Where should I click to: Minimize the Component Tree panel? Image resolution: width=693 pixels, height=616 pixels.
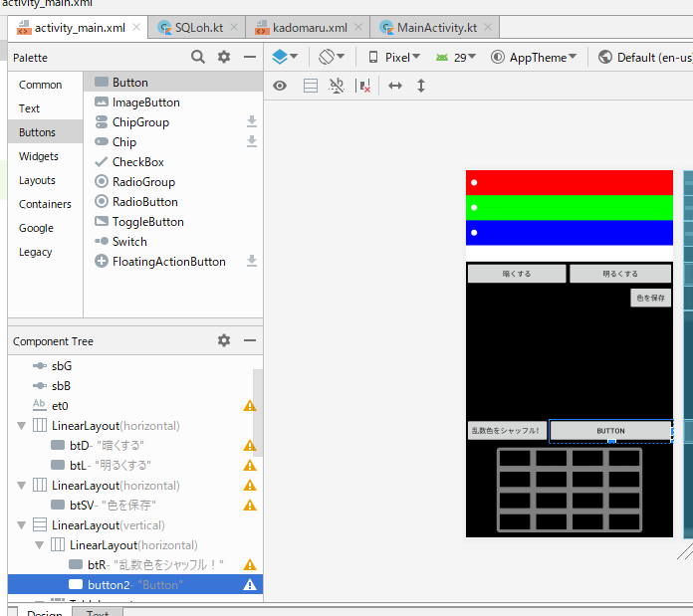tap(250, 340)
